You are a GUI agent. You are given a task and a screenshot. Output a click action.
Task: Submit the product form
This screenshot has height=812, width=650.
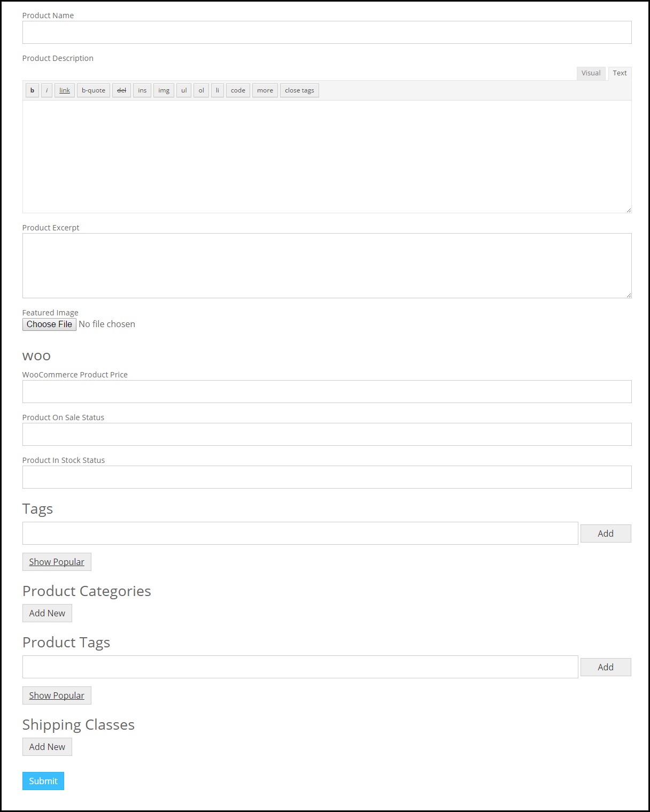coord(43,781)
